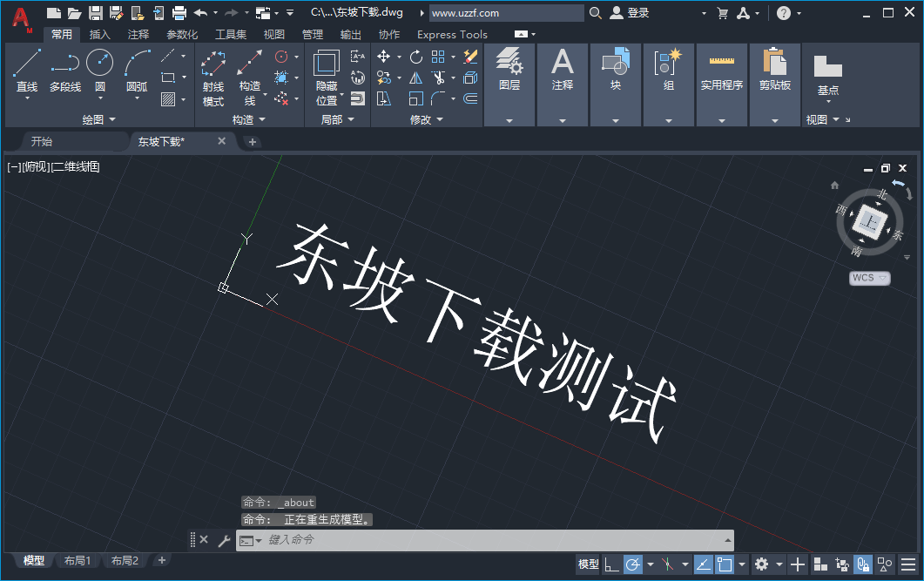Screen dimensions: 924x581
Task: Click the rectangle tool icon in the Draw panel
Action: click(x=168, y=78)
